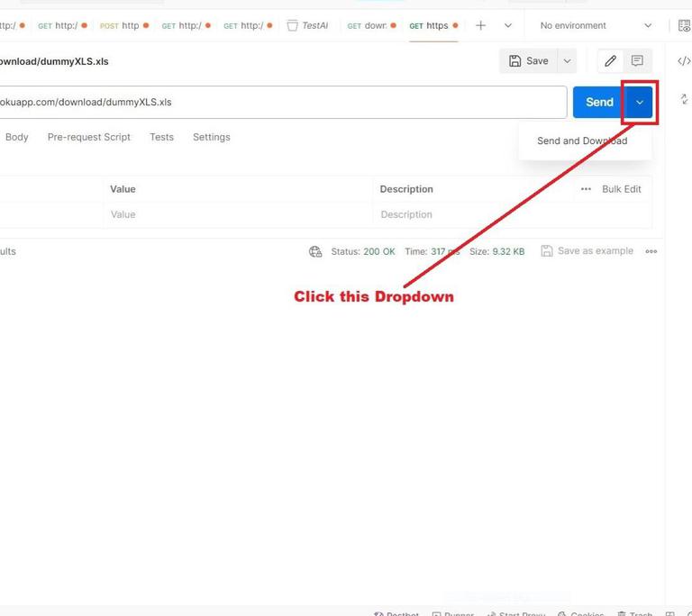Image resolution: width=692 pixels, height=616 pixels.
Task: Click the pencil edit icon
Action: (x=610, y=61)
